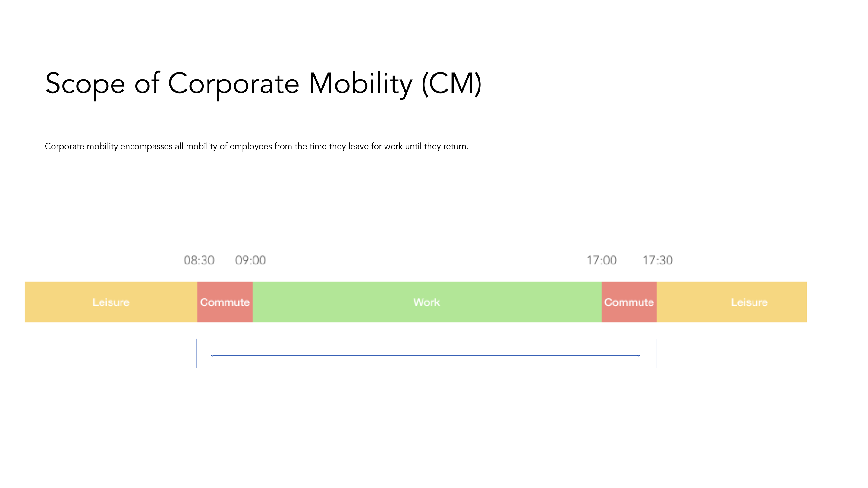
Task: Click the morning red Commute block
Action: [x=225, y=302]
